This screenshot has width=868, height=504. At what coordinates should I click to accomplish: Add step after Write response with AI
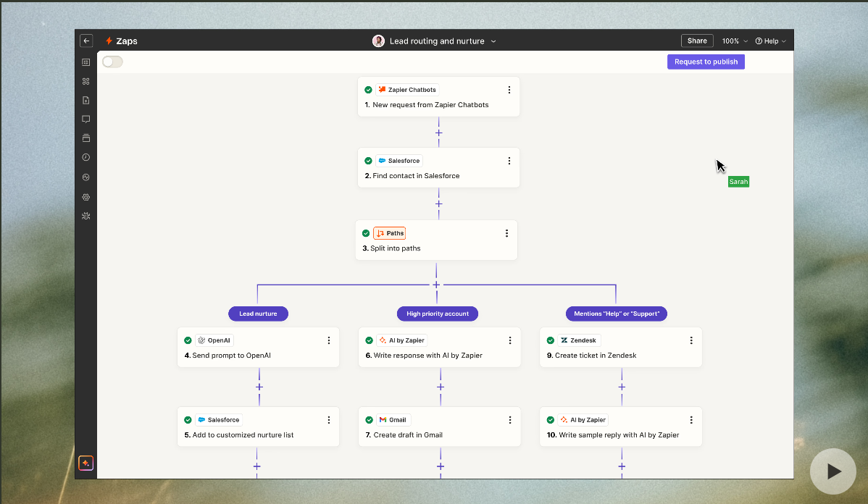(x=441, y=387)
